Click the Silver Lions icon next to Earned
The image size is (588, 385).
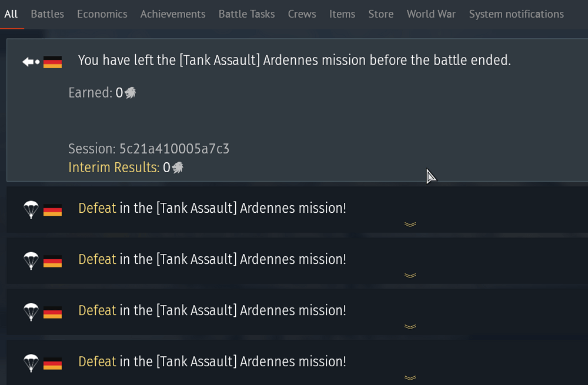(x=130, y=93)
